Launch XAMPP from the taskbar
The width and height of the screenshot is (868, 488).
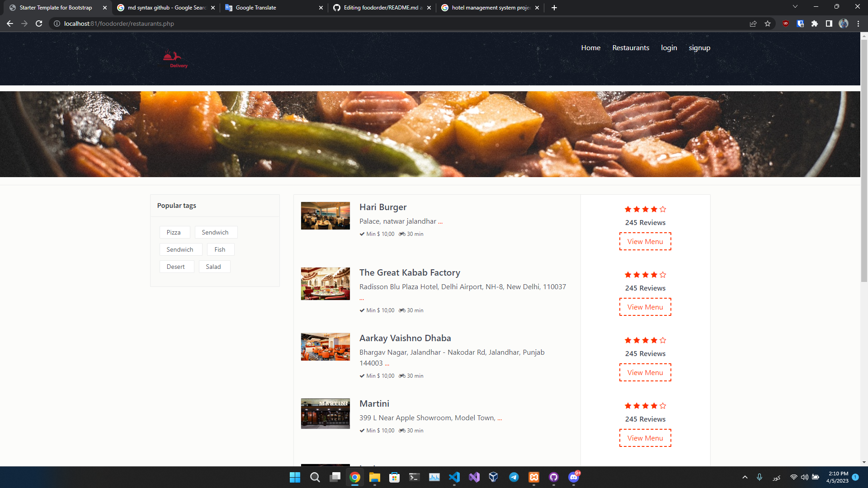coord(534,477)
